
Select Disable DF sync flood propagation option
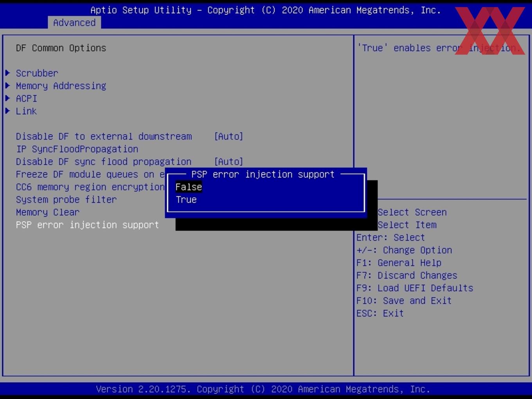pos(104,162)
